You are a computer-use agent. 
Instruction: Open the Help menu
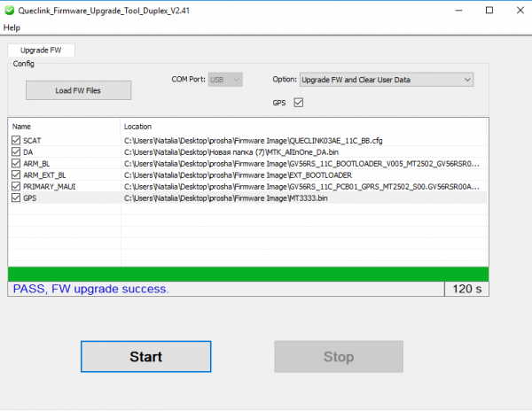[12, 27]
